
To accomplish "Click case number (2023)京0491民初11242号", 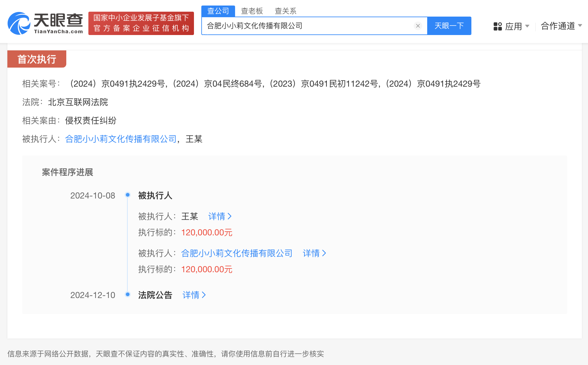I will (x=324, y=84).
